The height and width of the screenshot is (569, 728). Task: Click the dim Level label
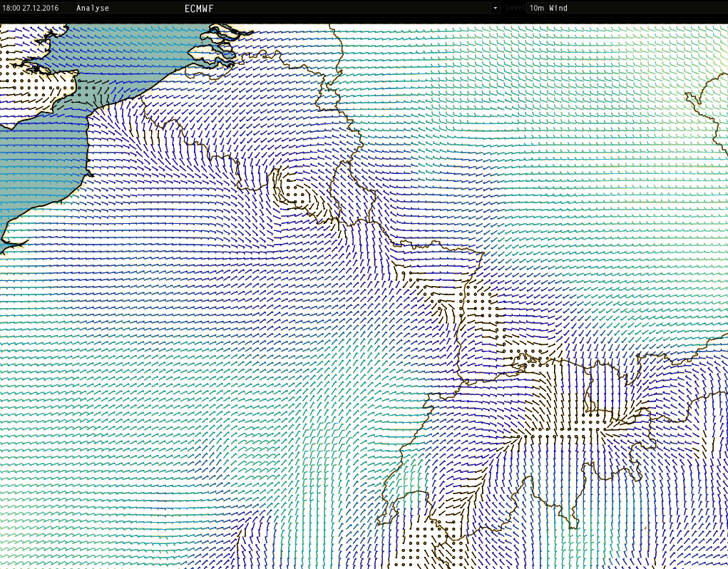pyautogui.click(x=514, y=8)
